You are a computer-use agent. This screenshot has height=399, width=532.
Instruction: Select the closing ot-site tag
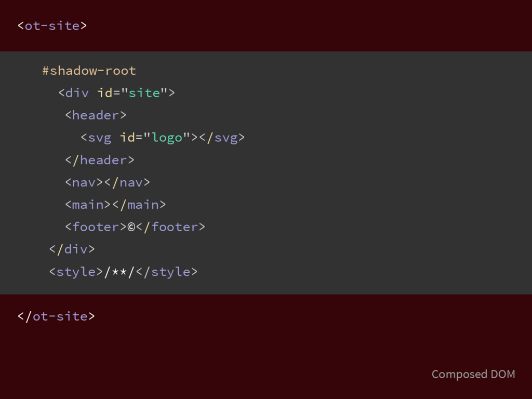pyautogui.click(x=56, y=316)
